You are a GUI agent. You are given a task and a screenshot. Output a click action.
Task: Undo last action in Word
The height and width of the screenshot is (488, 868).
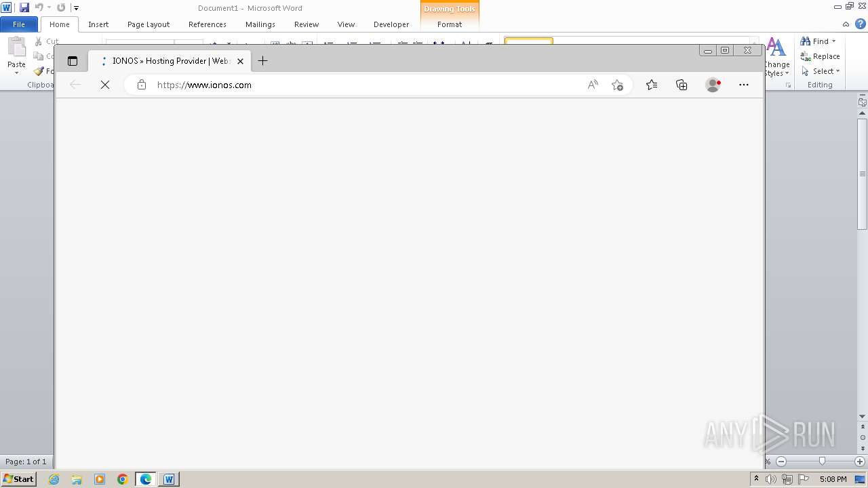click(39, 7)
